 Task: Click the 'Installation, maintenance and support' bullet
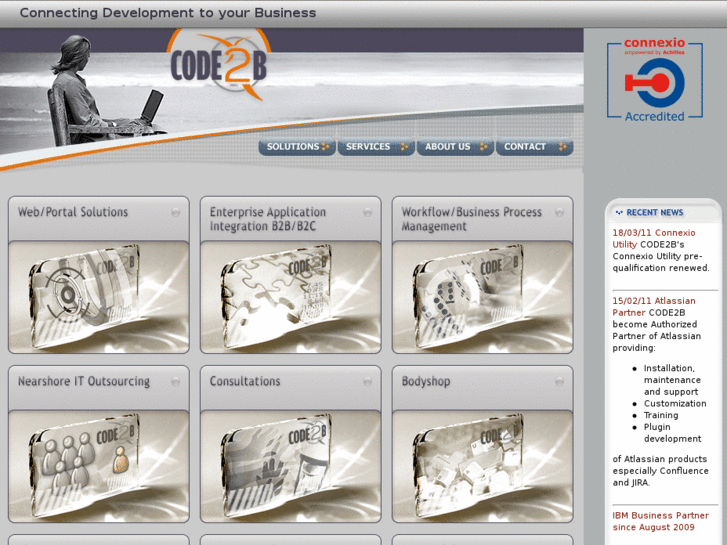point(672,380)
